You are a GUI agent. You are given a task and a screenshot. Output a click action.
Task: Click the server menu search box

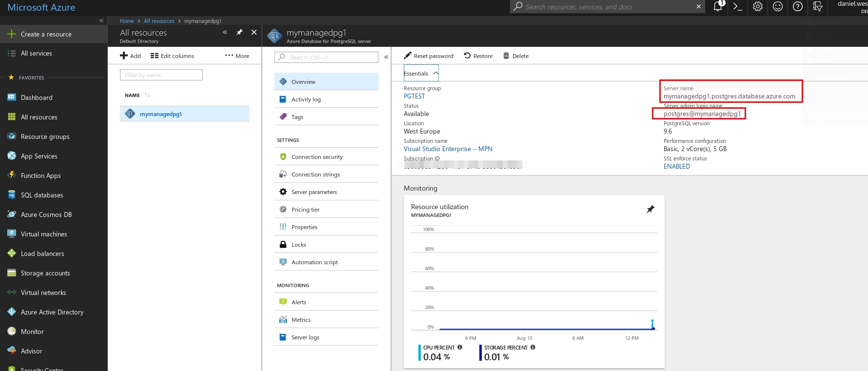(326, 57)
